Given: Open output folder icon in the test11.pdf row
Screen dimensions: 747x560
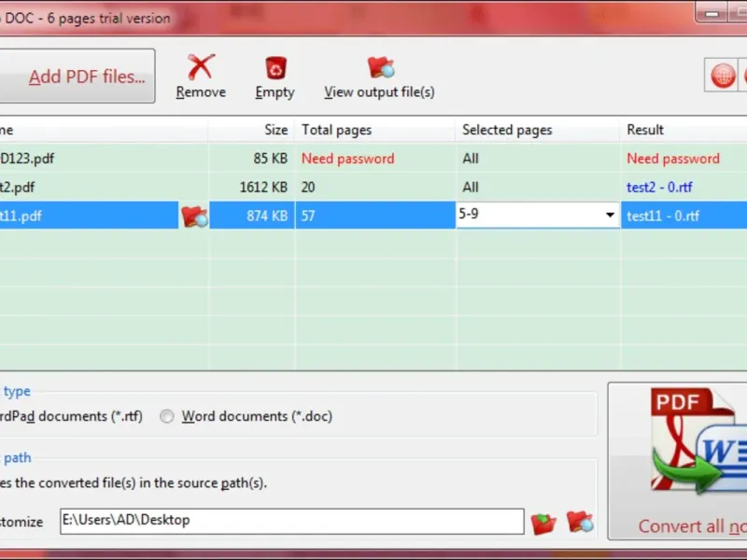Looking at the screenshot, I should 194,217.
